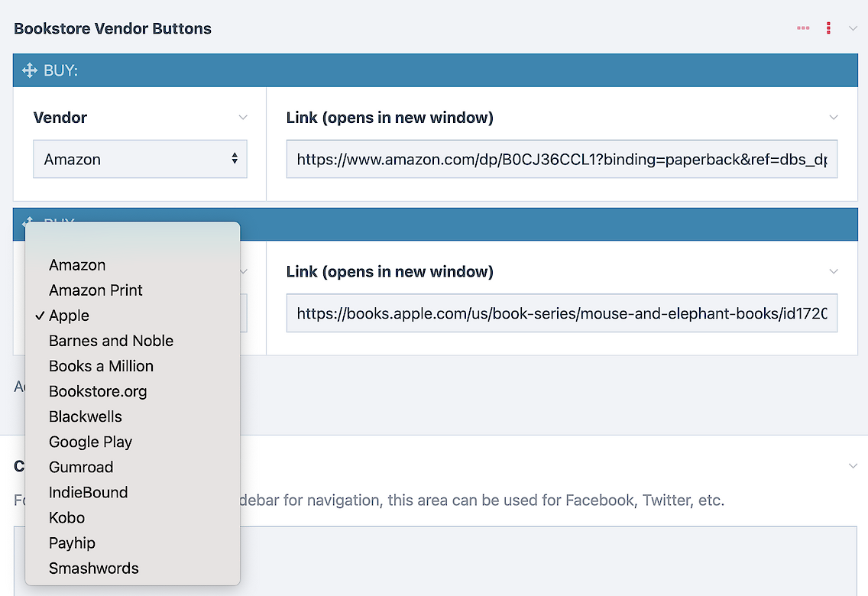Image resolution: width=868 pixels, height=596 pixels.
Task: Collapse the Bookstore Vendor Buttons section
Action: point(853,28)
